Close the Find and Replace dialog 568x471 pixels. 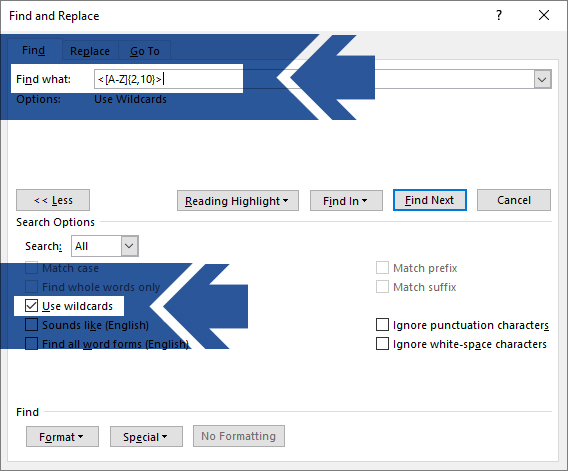(x=544, y=15)
